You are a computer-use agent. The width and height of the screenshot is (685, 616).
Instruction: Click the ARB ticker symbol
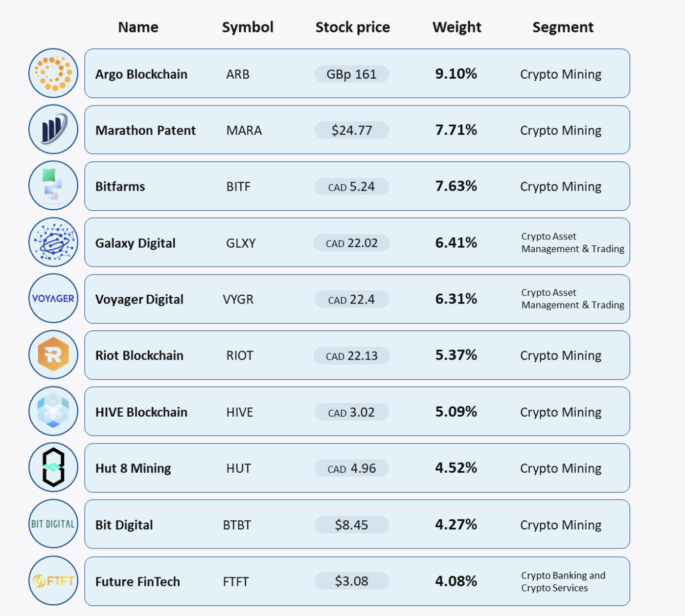238,74
